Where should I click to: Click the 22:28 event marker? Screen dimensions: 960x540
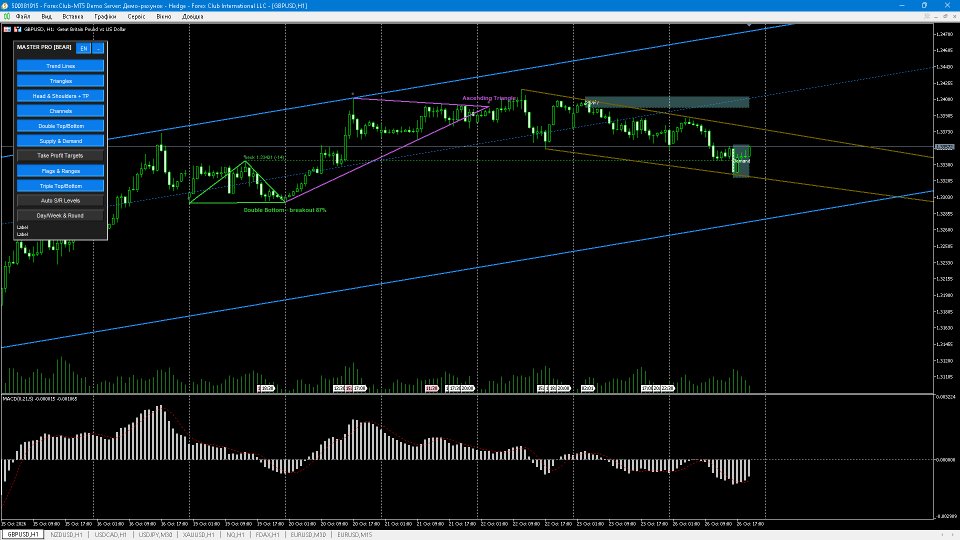[666, 388]
